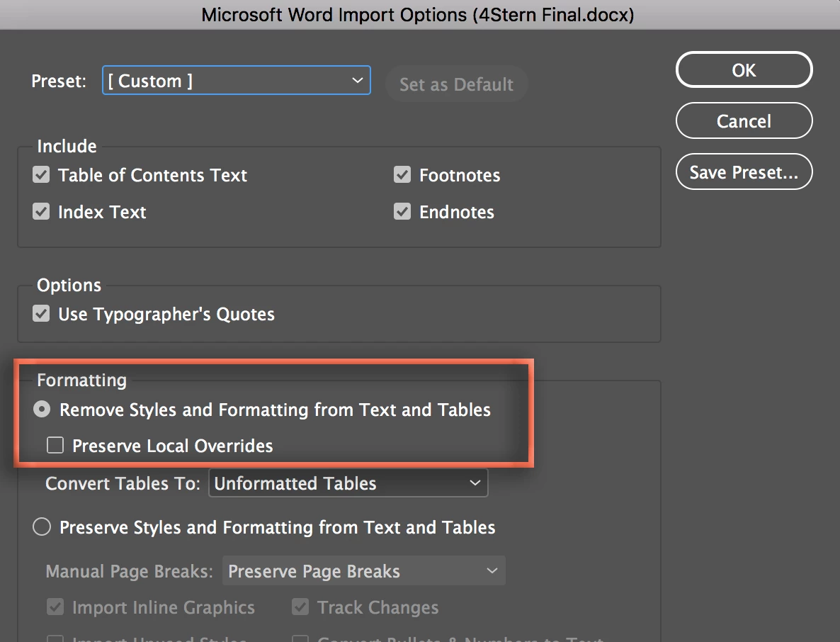Enable Preserve Local Overrides checkbox

click(x=55, y=445)
